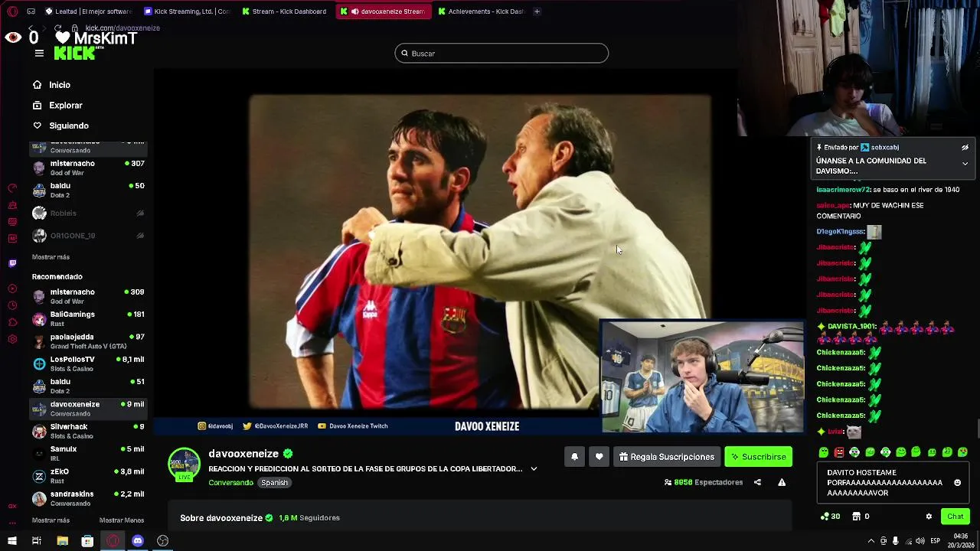Viewport: 980px width, 551px height.
Task: Expand the pinned message chevron
Action: tap(965, 164)
